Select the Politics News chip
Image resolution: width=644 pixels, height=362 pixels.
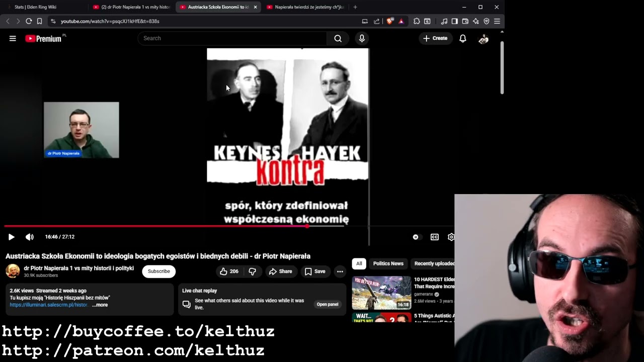(388, 263)
